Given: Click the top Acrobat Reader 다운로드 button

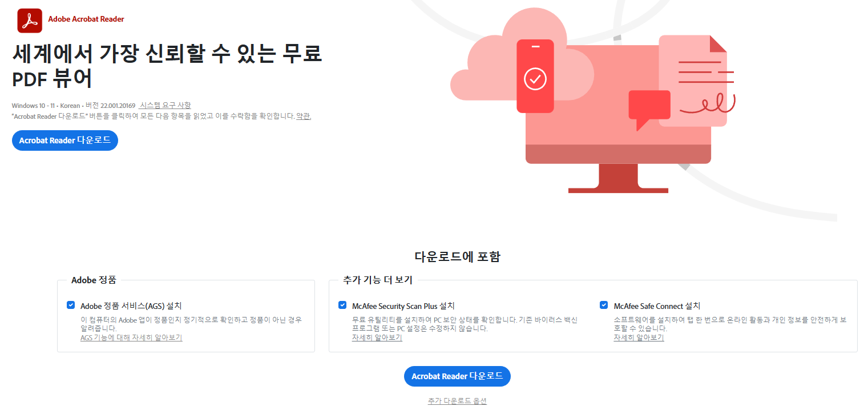Looking at the screenshot, I should coord(65,140).
